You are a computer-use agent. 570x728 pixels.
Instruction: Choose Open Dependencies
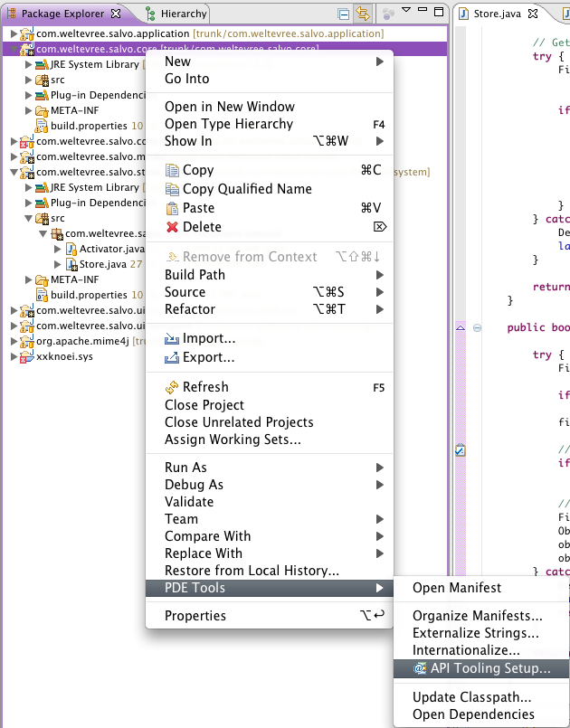tap(481, 714)
